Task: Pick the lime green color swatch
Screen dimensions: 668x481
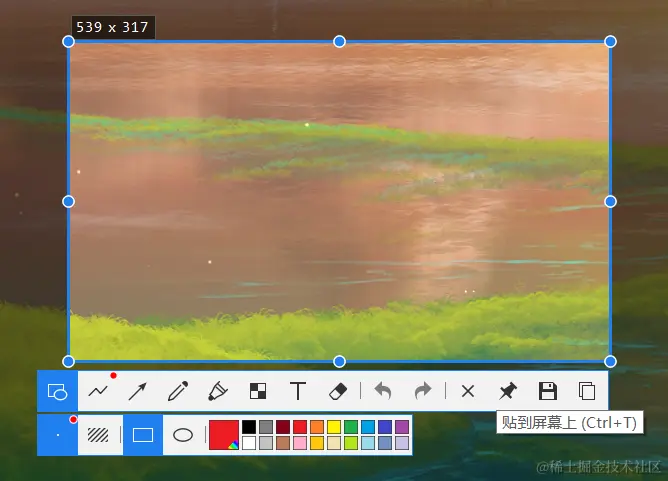Action: coord(351,443)
